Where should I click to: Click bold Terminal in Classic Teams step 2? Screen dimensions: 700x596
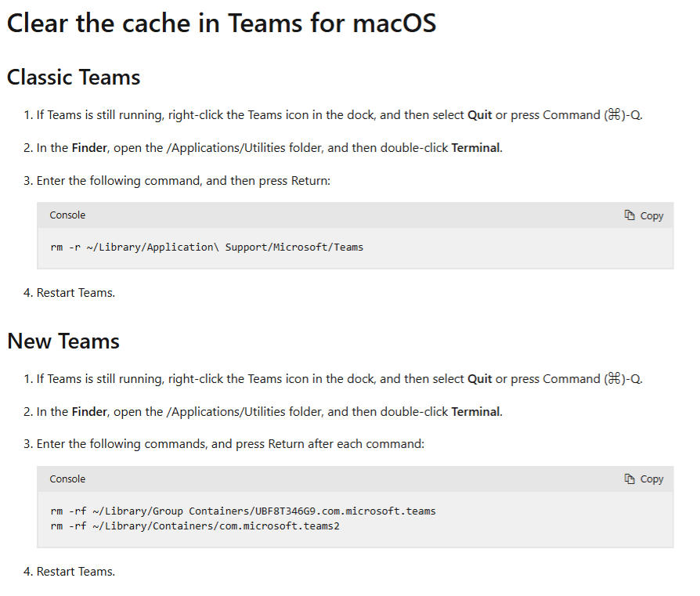pos(475,148)
